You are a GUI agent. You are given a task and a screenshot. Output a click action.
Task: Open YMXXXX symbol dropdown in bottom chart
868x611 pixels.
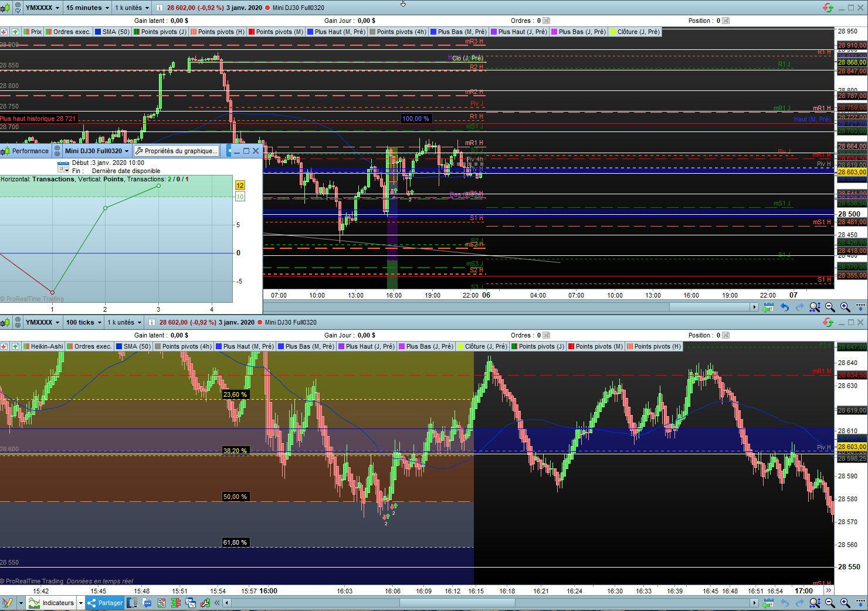(x=43, y=322)
